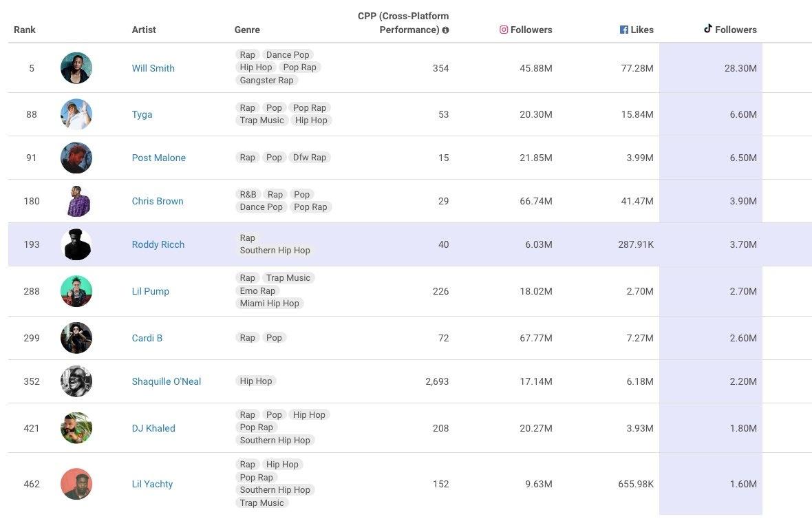Open the Post Malone artist link
This screenshot has height=519, width=812.
[158, 158]
